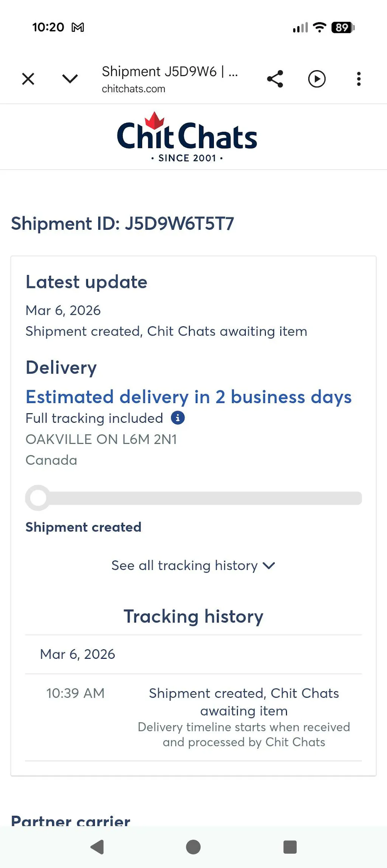Tap the Chit Chats logo
The height and width of the screenshot is (868, 387).
tap(187, 137)
